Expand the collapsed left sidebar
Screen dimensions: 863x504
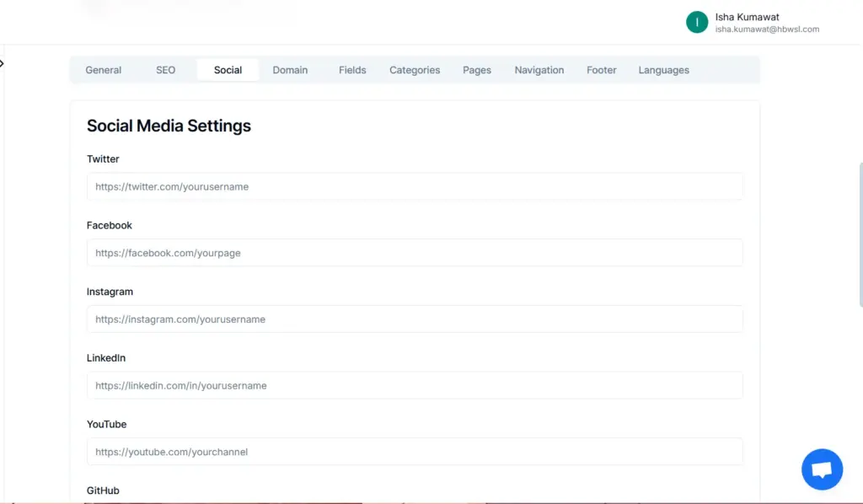click(x=3, y=62)
